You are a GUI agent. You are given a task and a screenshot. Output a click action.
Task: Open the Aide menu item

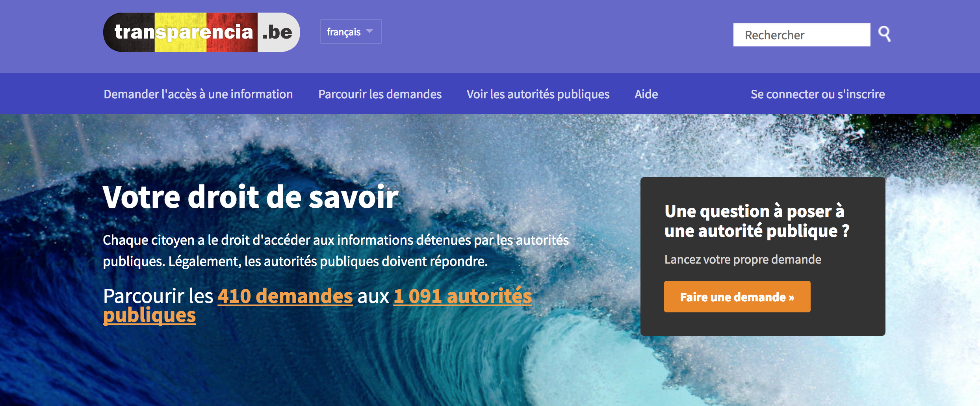pyautogui.click(x=646, y=94)
